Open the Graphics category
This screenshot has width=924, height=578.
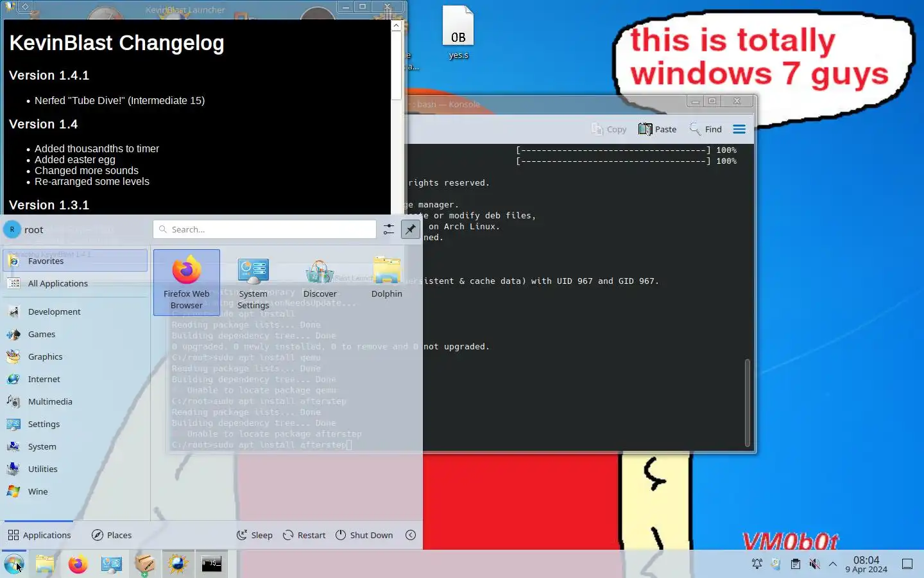(76, 356)
